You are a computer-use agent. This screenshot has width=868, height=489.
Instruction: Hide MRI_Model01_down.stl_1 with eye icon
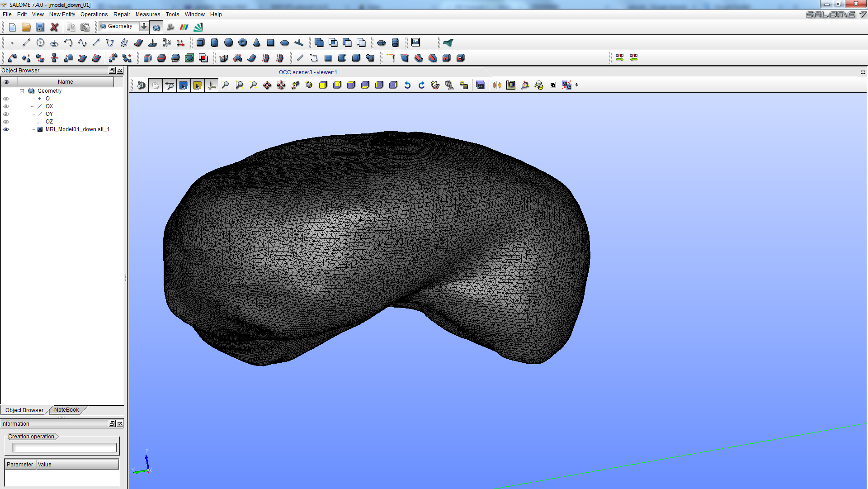[6, 129]
